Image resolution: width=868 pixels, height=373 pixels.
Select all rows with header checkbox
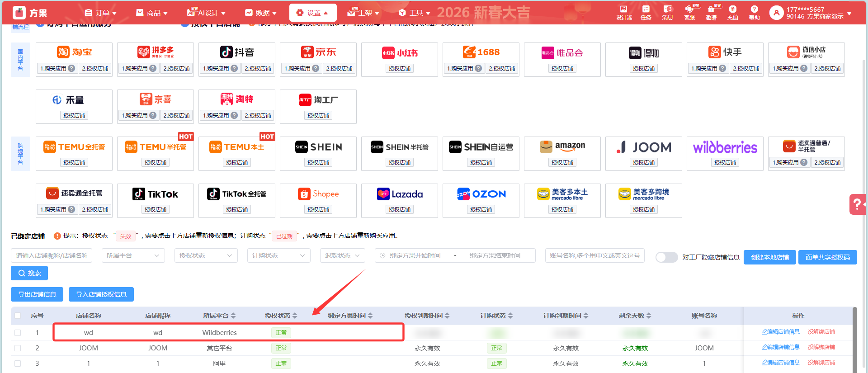[18, 316]
